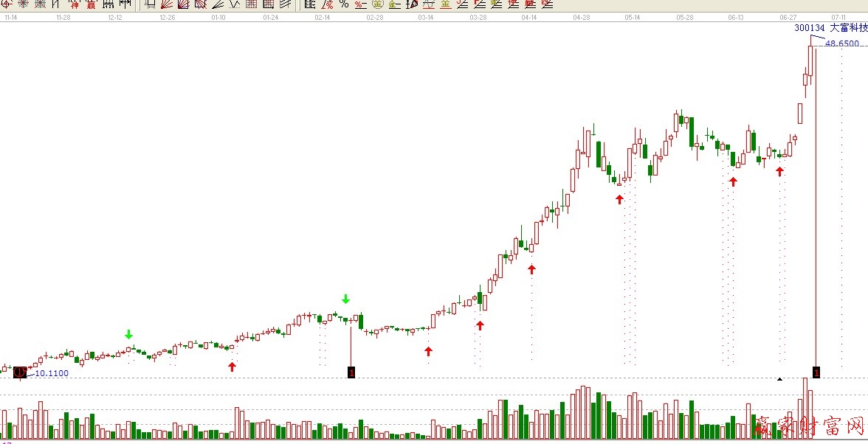Click the red 赢 character toolbar icon
The image size is (868, 444).
(x=91, y=4)
